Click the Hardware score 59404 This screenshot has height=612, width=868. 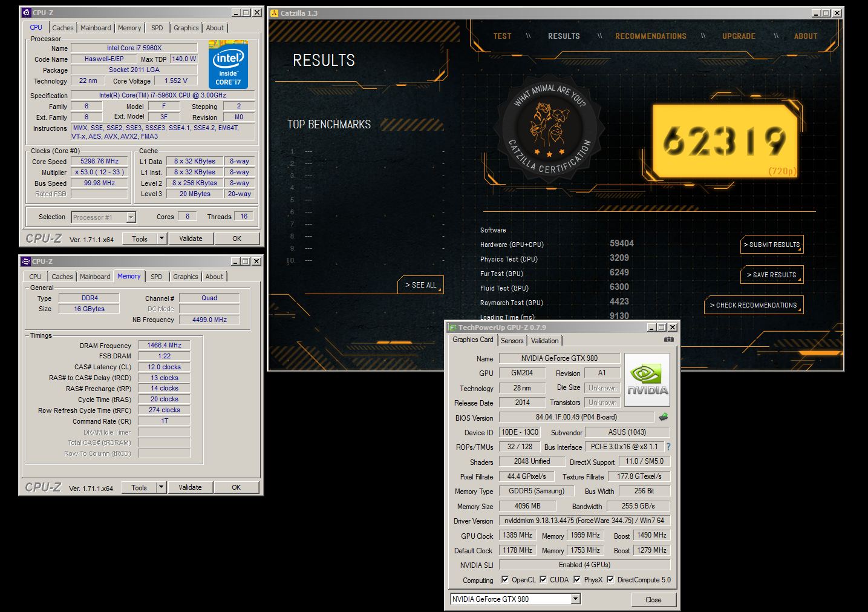coord(622,243)
